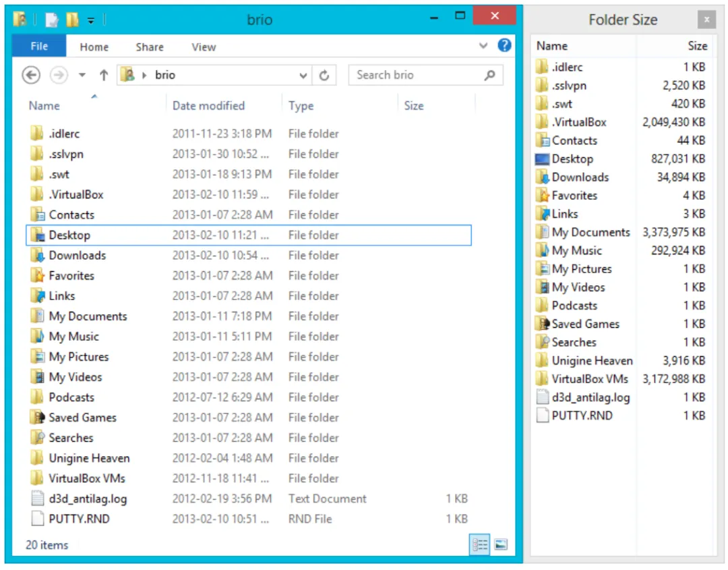728x570 pixels.
Task: Click VirtualBox VMs in Folder Size panel
Action: [x=590, y=379]
